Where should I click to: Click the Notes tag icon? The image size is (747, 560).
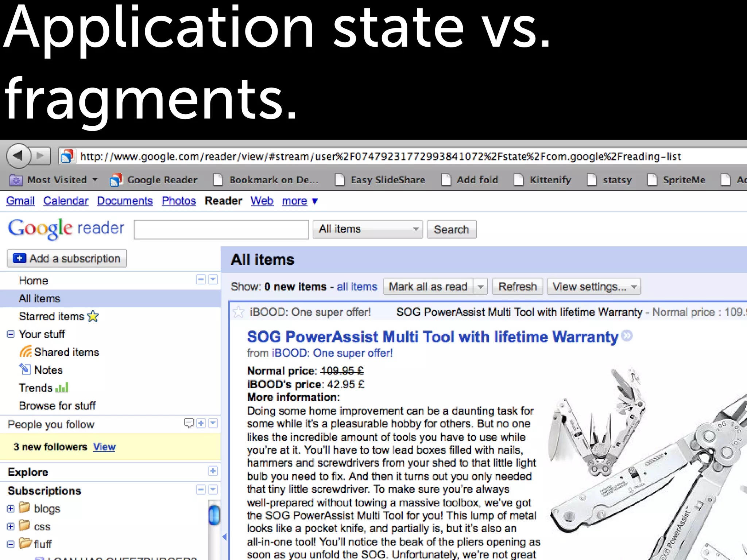(x=25, y=369)
